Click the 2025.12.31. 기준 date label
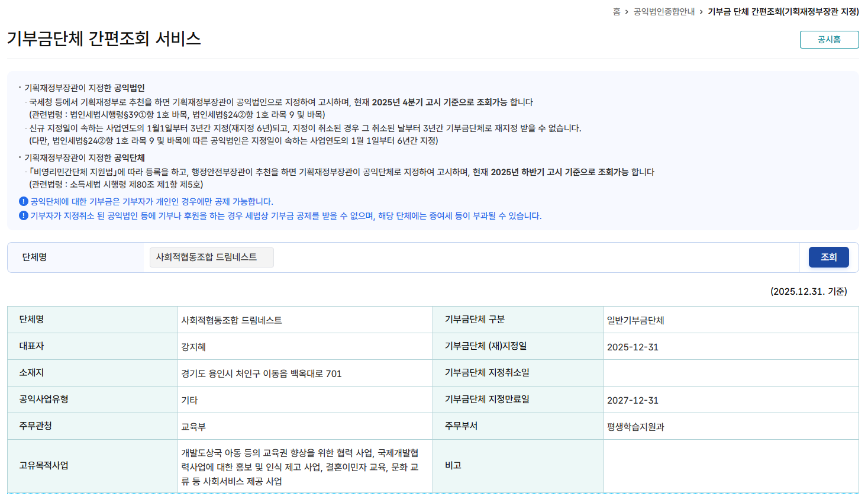This screenshot has width=868, height=496. coord(809,291)
